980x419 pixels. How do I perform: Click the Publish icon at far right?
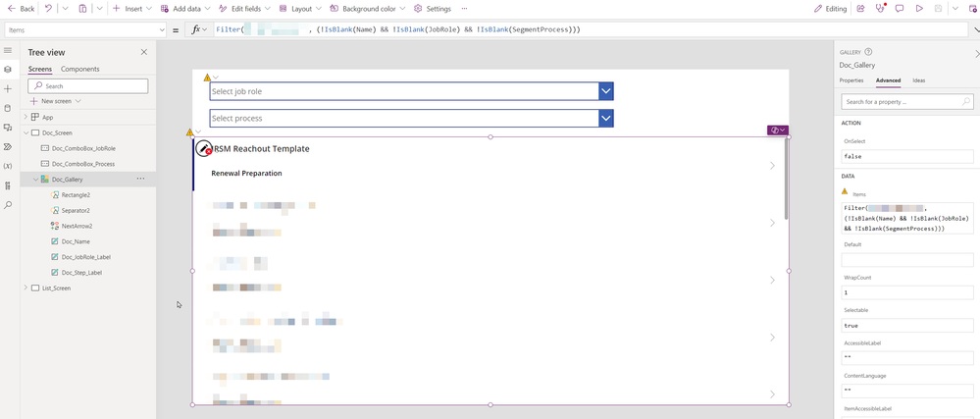pyautogui.click(x=972, y=9)
